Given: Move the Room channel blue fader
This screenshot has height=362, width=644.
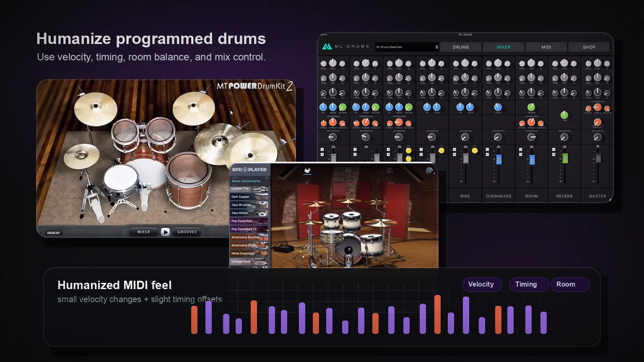Looking at the screenshot, I should tap(532, 160).
